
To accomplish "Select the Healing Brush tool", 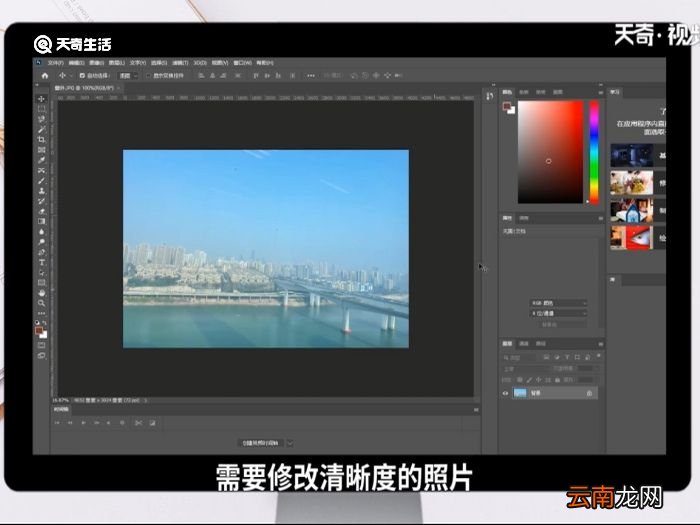I will click(x=42, y=171).
